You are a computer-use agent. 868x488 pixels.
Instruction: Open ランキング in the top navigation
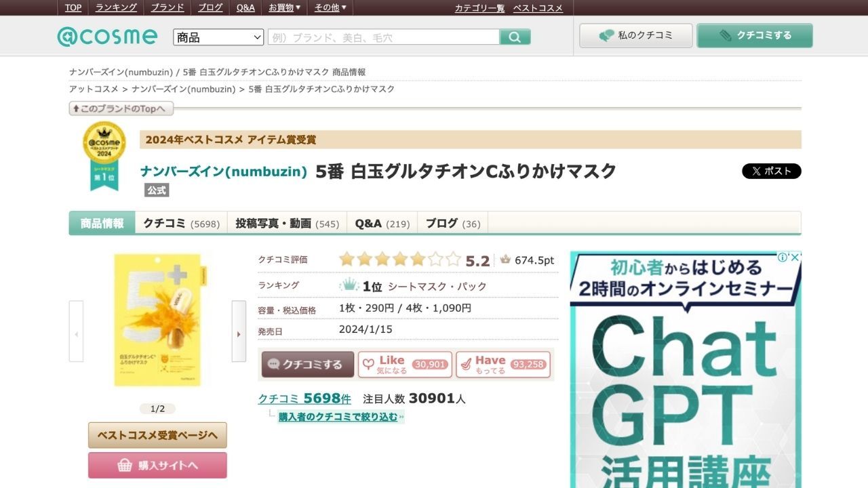click(116, 7)
